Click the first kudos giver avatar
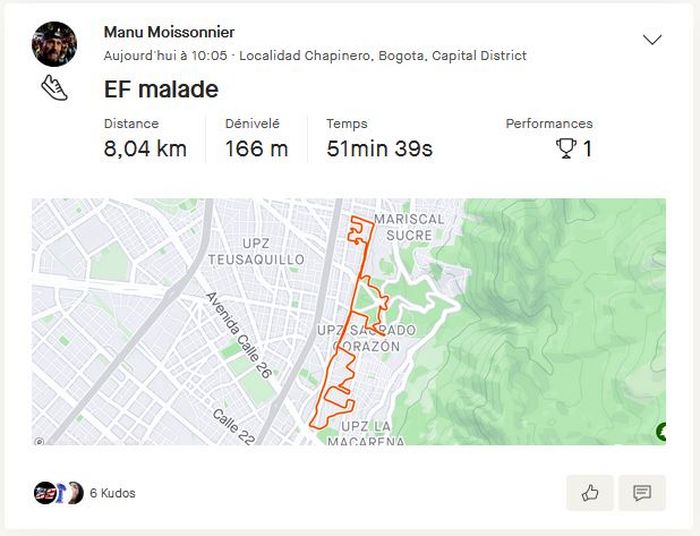Image resolution: width=700 pixels, height=536 pixels. click(44, 493)
